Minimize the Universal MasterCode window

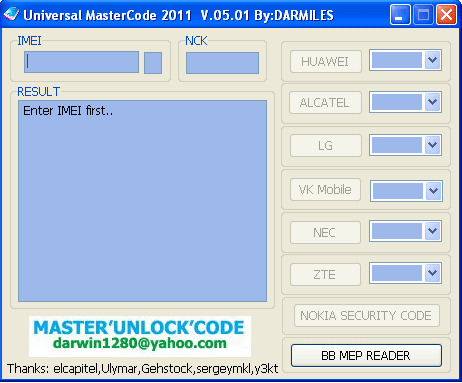click(x=400, y=15)
